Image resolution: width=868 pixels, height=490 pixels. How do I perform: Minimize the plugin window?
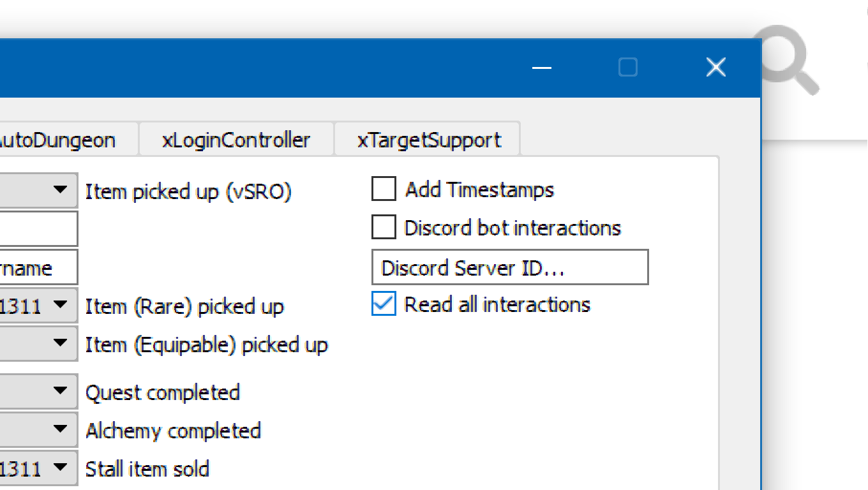541,68
